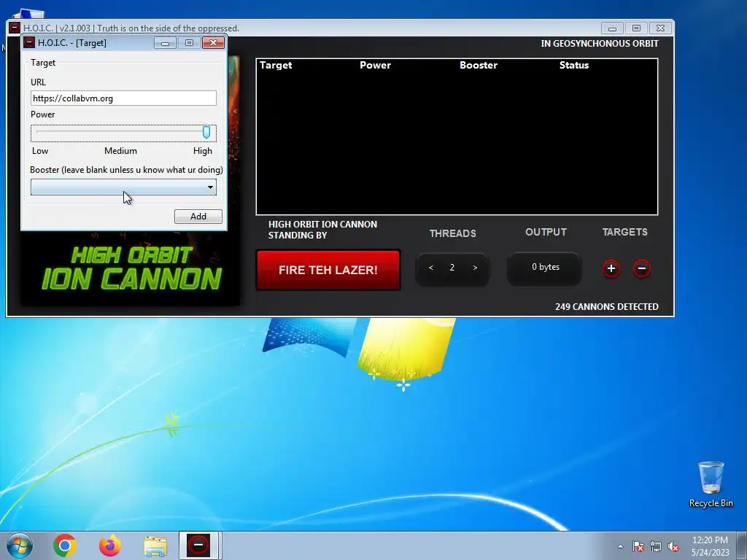The image size is (747, 560).
Task: Click the Status column header in the list
Action: pos(574,65)
